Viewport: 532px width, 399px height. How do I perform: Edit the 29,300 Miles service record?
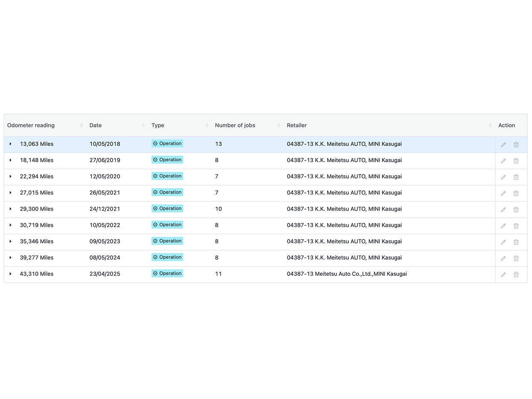(503, 209)
